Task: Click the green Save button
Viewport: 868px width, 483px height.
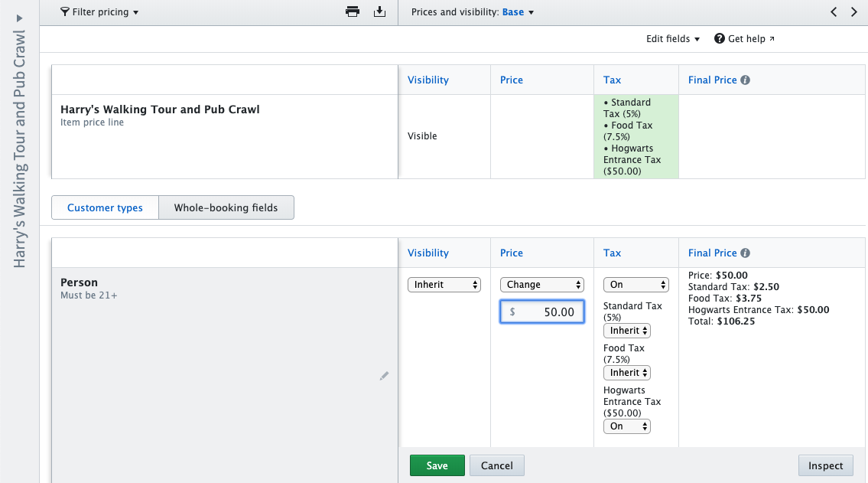Action: pos(437,466)
